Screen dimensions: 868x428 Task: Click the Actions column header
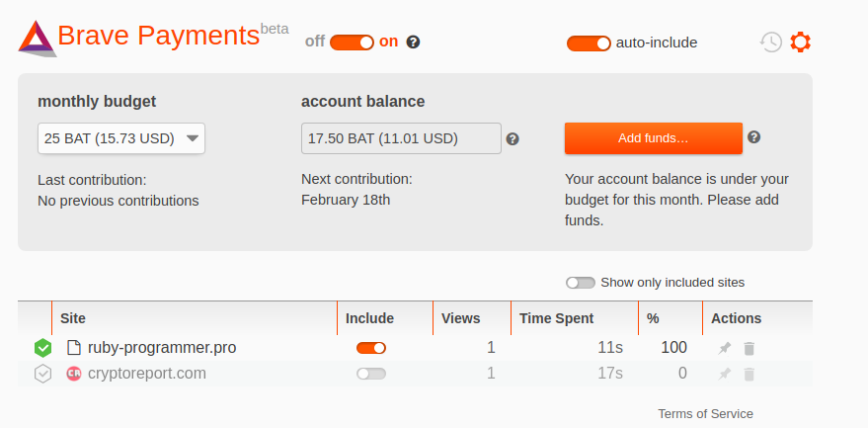tap(757, 318)
